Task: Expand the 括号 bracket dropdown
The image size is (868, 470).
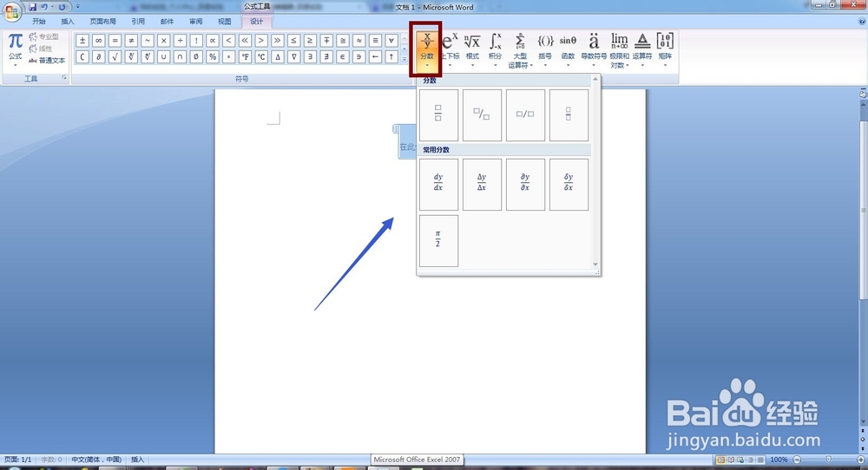Action: pyautogui.click(x=545, y=50)
